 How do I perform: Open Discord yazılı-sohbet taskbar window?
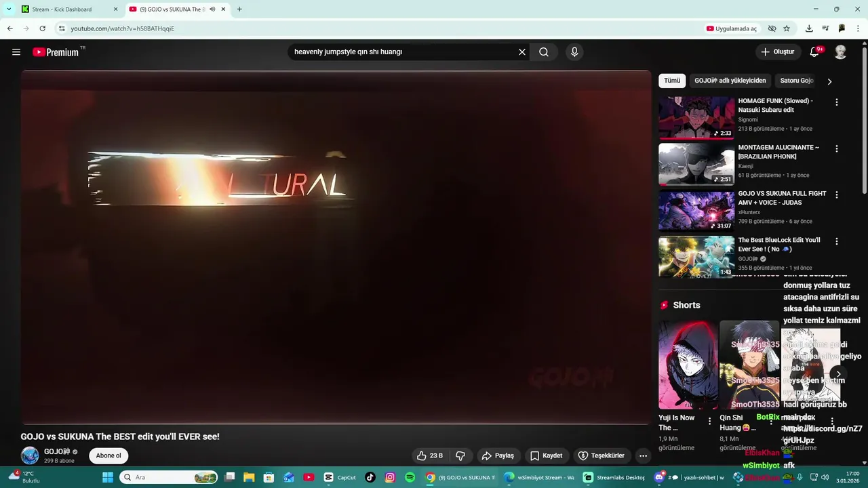pyautogui.click(x=688, y=477)
